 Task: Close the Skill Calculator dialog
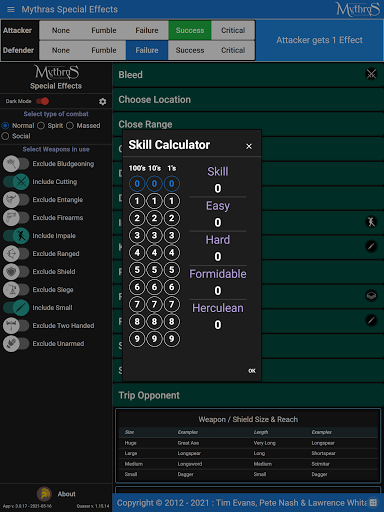249,146
